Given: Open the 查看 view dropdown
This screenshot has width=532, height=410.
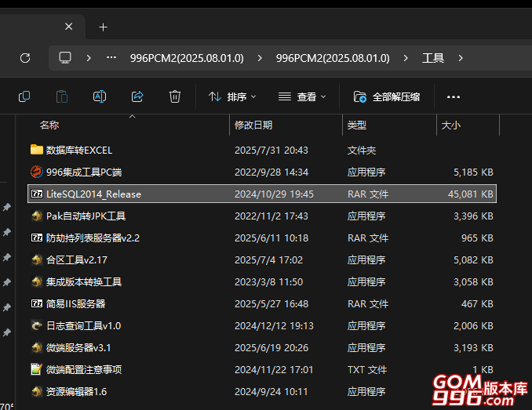Looking at the screenshot, I should click(x=303, y=96).
